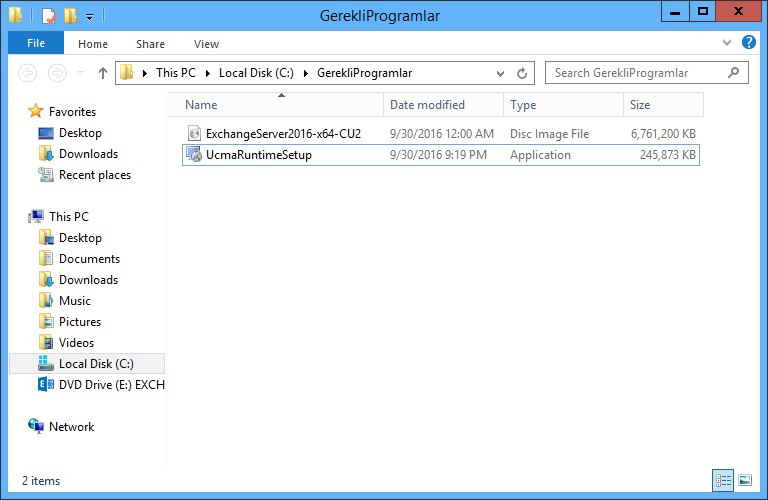This screenshot has width=768, height=500.
Task: Open Music folder in navigation pane
Action: (x=75, y=301)
